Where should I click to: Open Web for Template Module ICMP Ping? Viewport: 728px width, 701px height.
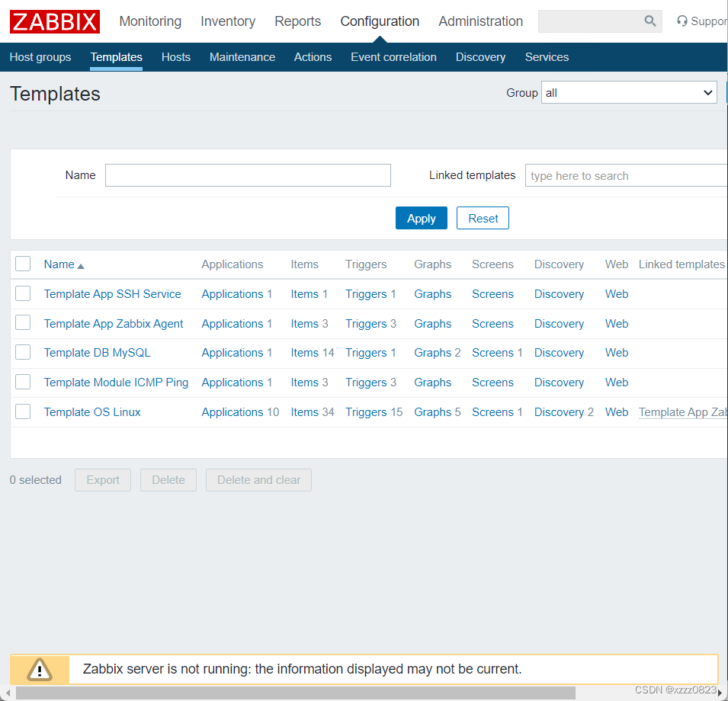(617, 383)
